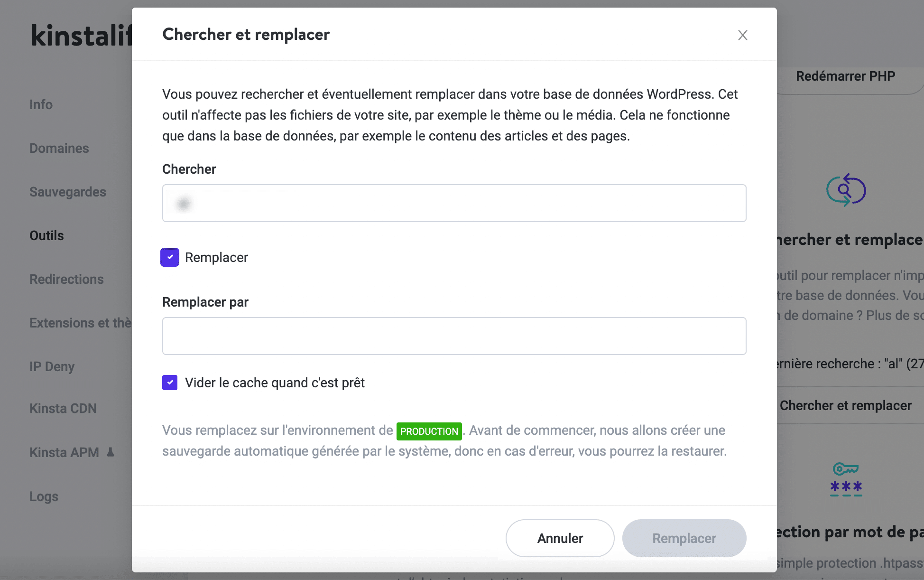Click the Sauvegardes sidebar icon

[x=67, y=192]
